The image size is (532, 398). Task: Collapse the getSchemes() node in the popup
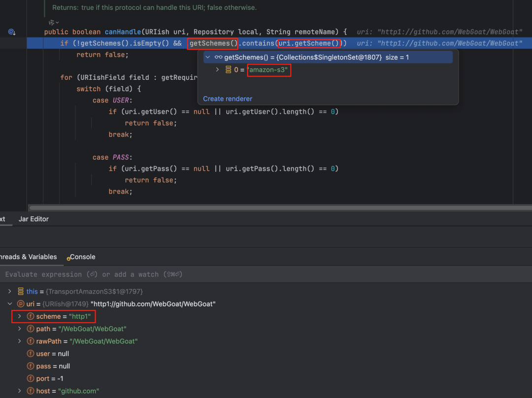click(x=208, y=57)
